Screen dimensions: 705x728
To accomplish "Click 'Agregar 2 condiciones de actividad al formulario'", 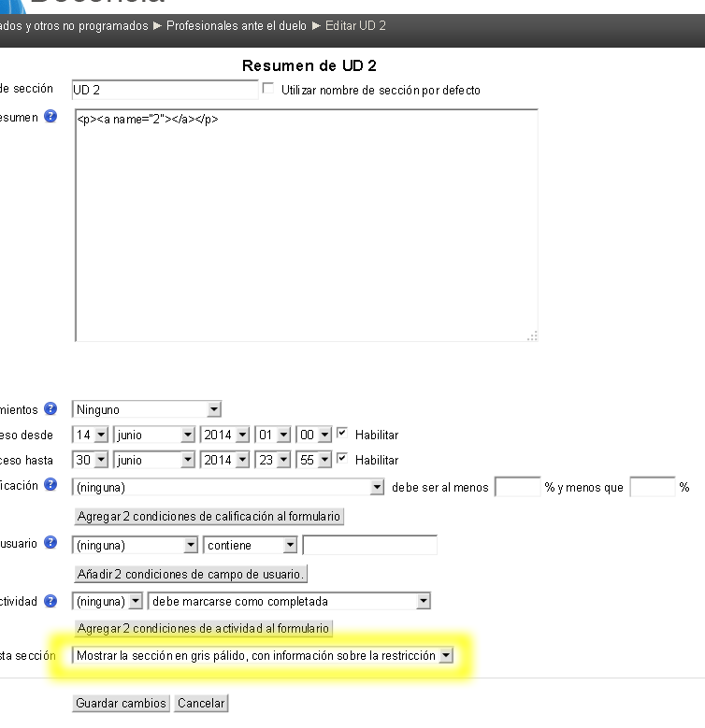I will click(204, 628).
